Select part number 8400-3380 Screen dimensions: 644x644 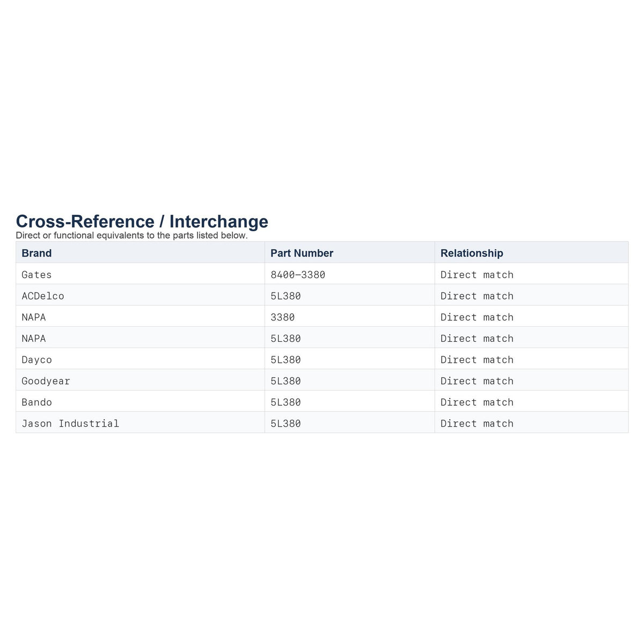(x=349, y=274)
